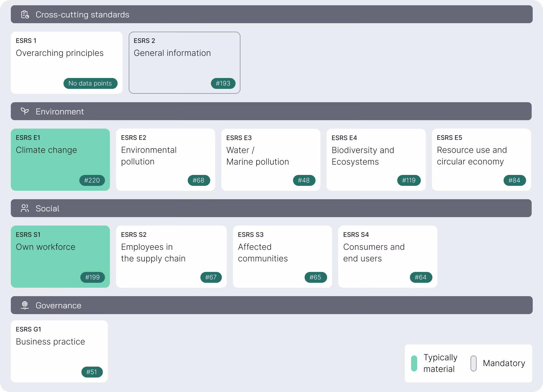Image resolution: width=543 pixels, height=392 pixels.
Task: Click the #64 badge on Consumers and end users
Action: 421,277
